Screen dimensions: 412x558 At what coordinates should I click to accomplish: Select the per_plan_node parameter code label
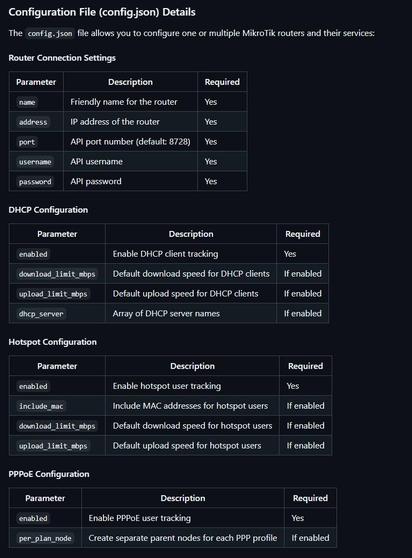click(45, 538)
